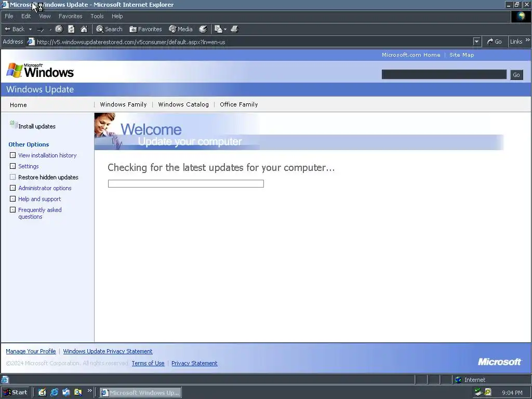
Task: Print the page with the Print icon
Action: tap(235, 29)
